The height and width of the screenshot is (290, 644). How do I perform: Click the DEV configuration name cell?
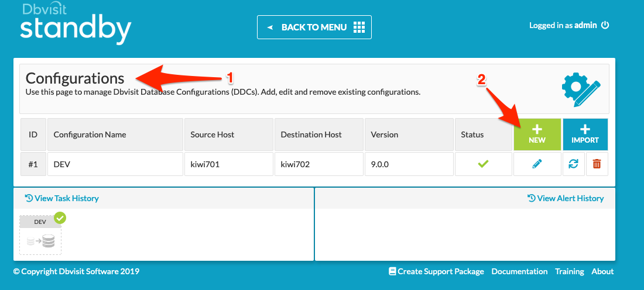[x=115, y=164]
